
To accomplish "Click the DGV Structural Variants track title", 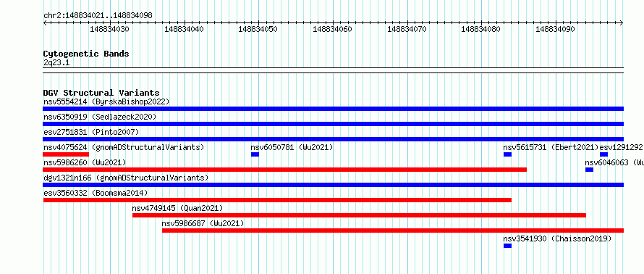I will 101,93.
